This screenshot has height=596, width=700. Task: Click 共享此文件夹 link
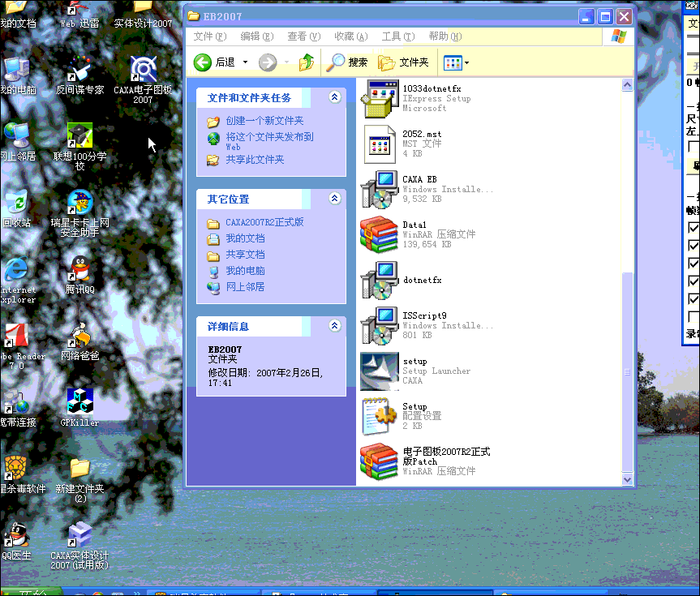coord(255,160)
